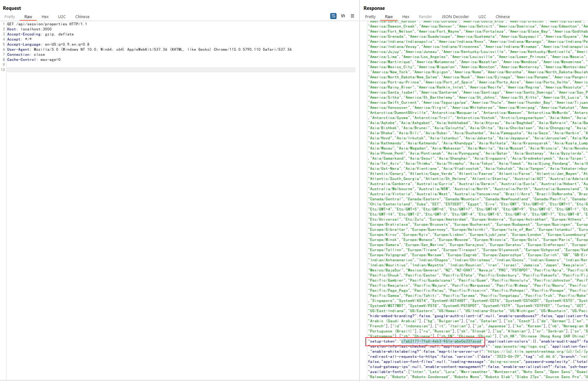Click "redirect-all-requests-to-https" in response
The image size is (588, 382).
404,357
